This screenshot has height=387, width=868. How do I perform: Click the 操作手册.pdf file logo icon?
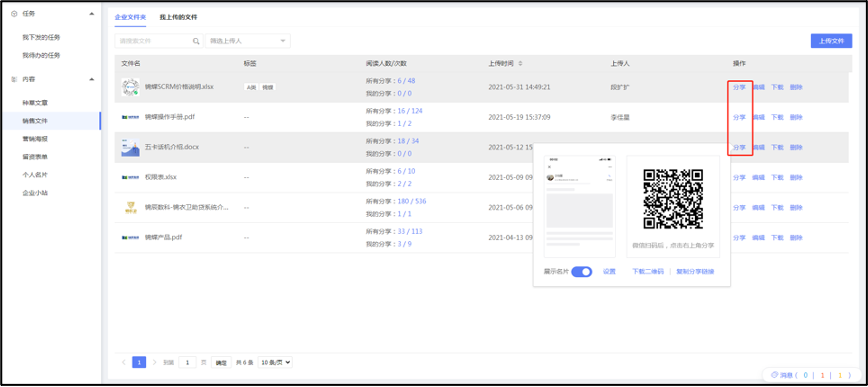[131, 117]
